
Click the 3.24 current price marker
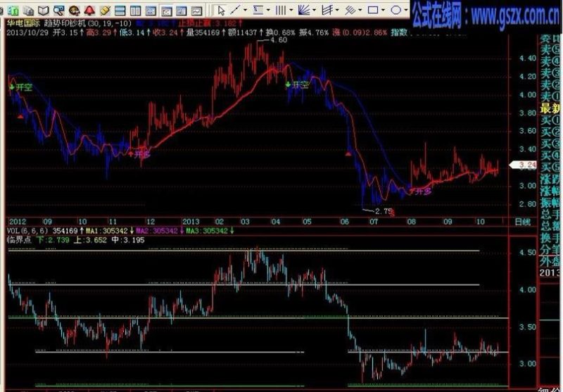pos(525,165)
